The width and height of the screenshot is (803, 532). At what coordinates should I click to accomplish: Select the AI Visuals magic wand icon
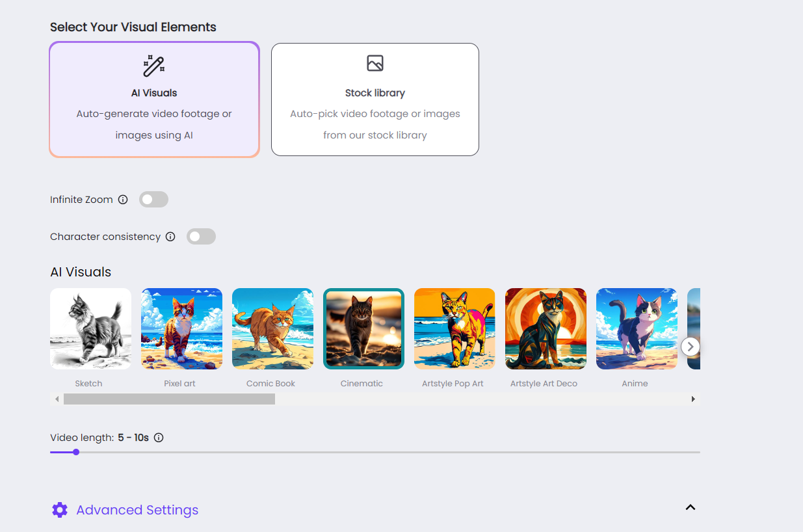tap(154, 66)
